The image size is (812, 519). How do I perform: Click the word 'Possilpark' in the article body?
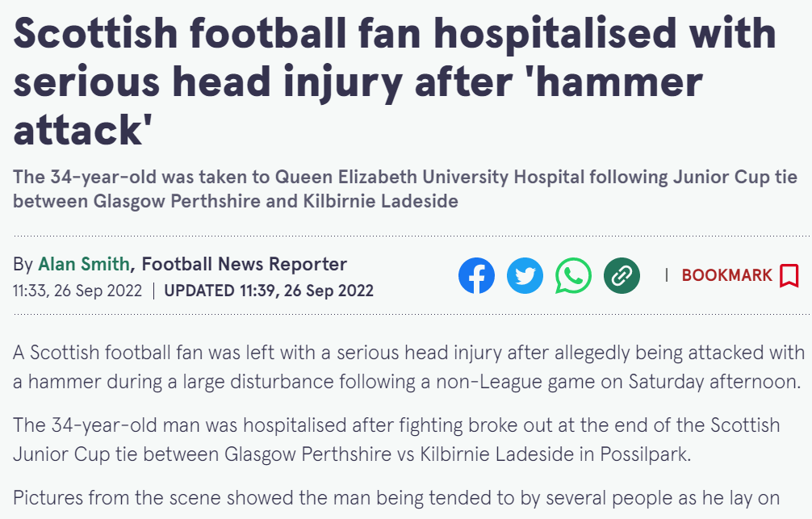click(644, 454)
